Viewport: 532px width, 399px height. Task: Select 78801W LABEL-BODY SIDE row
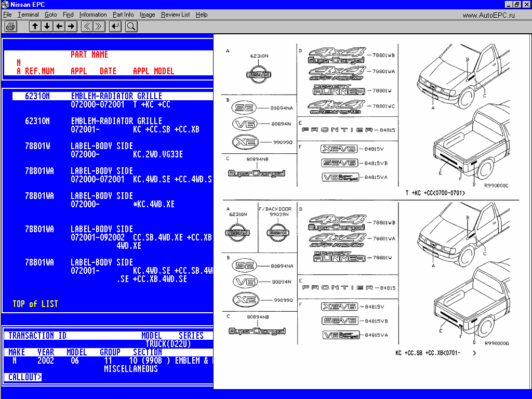click(113, 150)
